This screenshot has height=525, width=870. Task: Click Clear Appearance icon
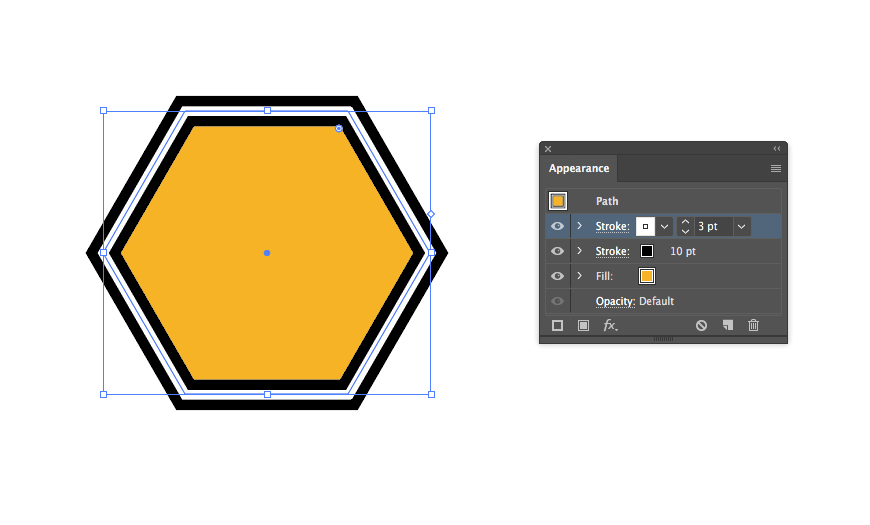[x=701, y=326]
